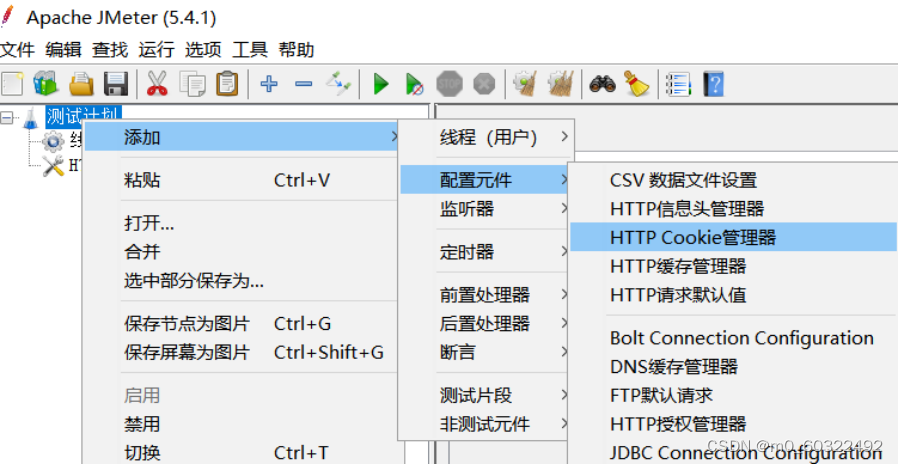Expand the 添加 submenu arrow
Viewport: 898px width, 464px height.
tap(393, 137)
